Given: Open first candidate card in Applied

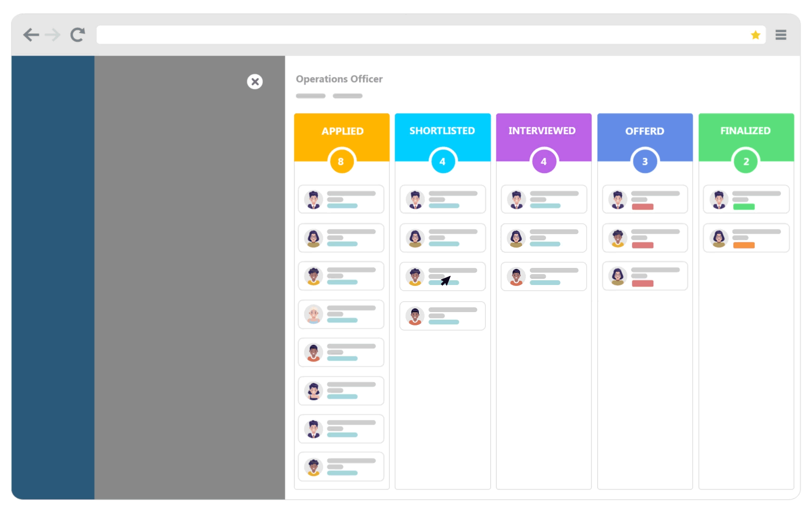Looking at the screenshot, I should (341, 199).
